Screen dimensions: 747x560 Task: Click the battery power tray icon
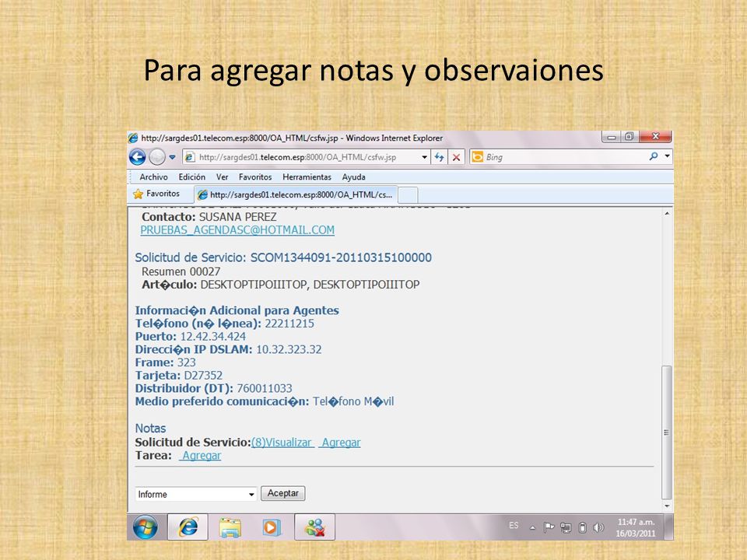[582, 527]
